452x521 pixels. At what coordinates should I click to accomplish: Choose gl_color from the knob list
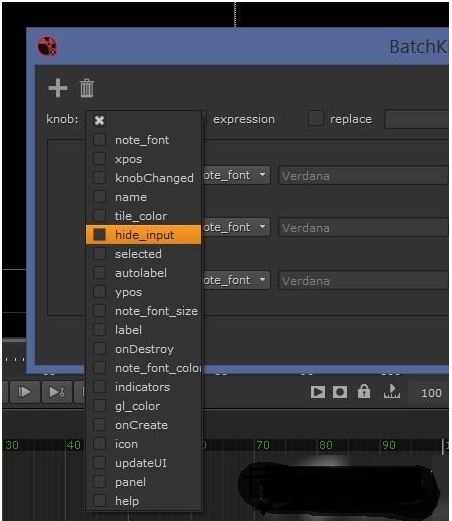pos(143,406)
